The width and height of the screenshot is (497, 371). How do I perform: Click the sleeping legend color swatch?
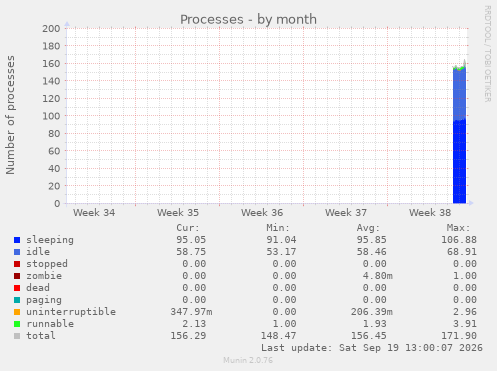17,240
